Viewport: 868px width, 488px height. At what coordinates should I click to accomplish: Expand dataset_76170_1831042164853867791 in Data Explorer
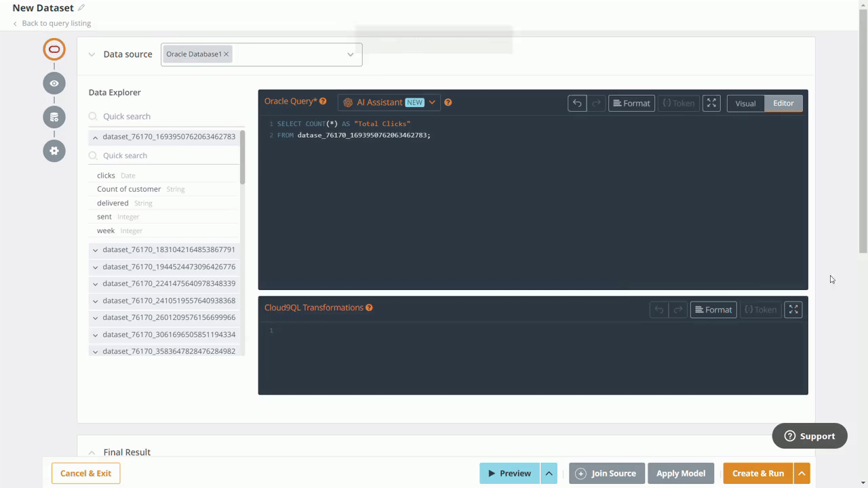point(96,250)
